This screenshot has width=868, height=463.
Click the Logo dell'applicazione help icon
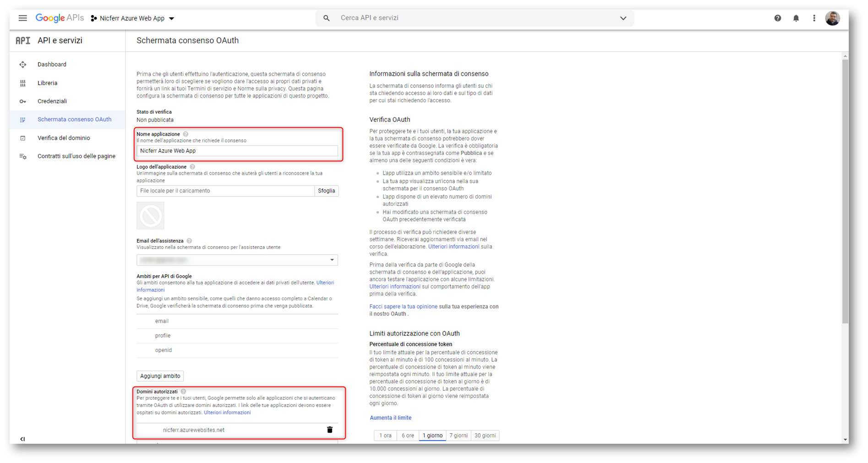pyautogui.click(x=192, y=167)
